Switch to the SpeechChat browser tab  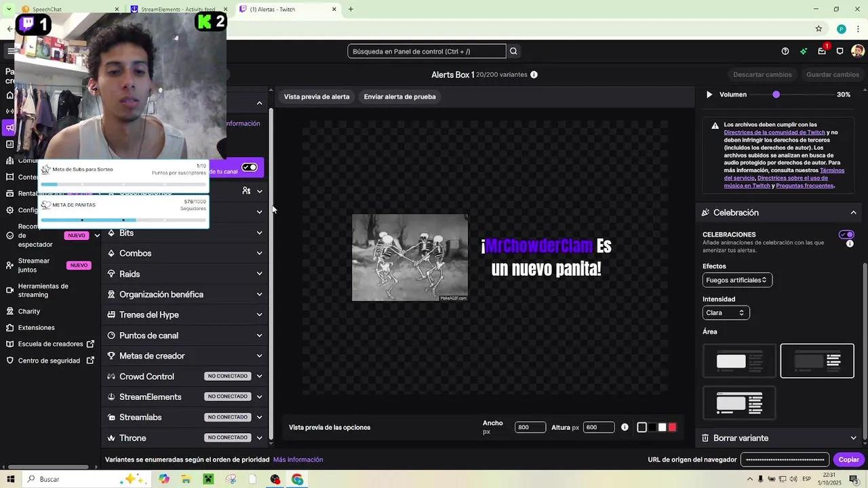(71, 9)
